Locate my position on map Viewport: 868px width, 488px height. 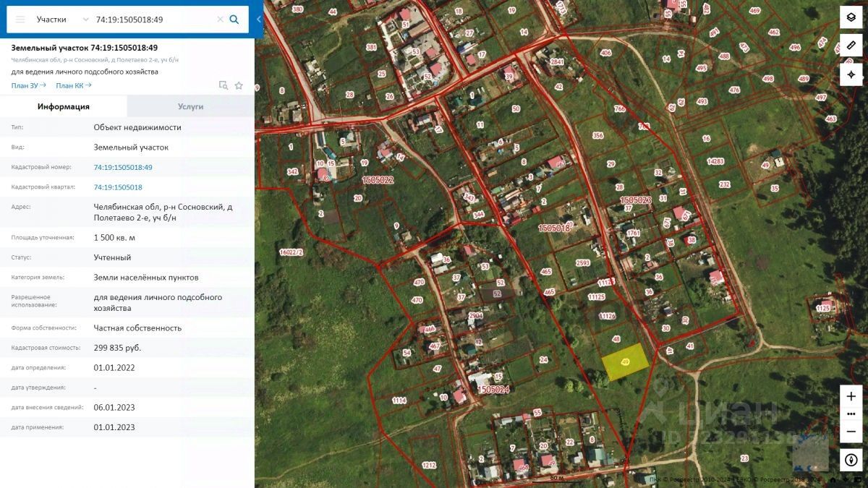(851, 74)
